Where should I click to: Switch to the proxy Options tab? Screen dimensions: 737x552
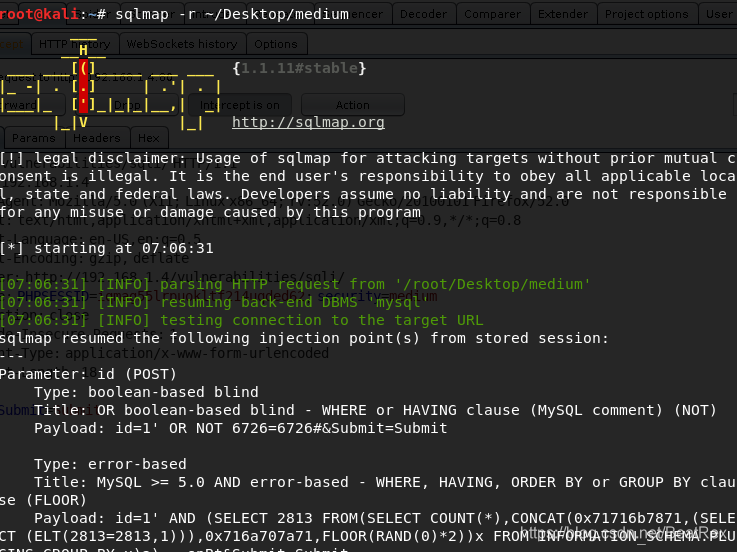[x=276, y=44]
